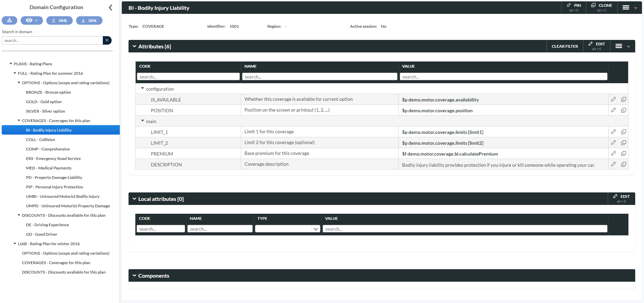Image resolution: width=644 pixels, height=303 pixels.
Task: Open GD - Good Driver discount
Action: coord(42,234)
